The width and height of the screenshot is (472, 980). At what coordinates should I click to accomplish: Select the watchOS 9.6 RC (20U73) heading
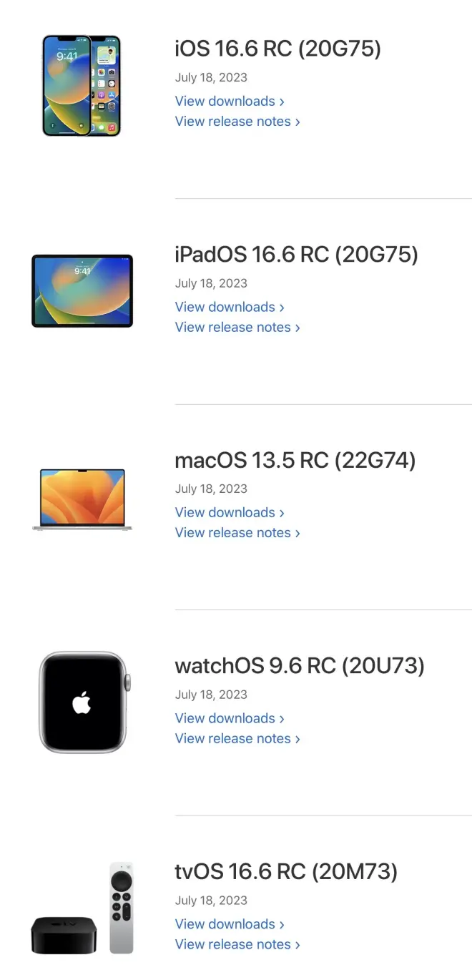click(x=300, y=666)
